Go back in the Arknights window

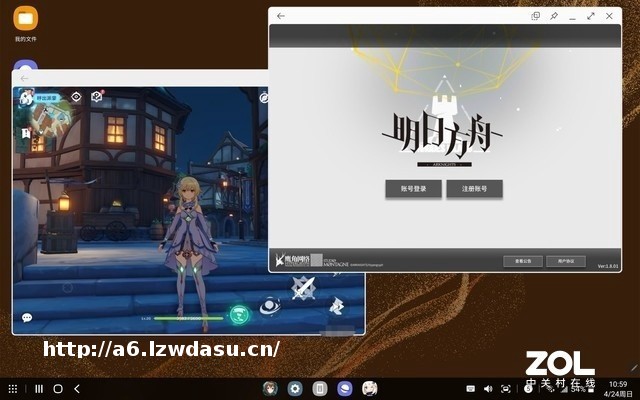[x=281, y=16]
